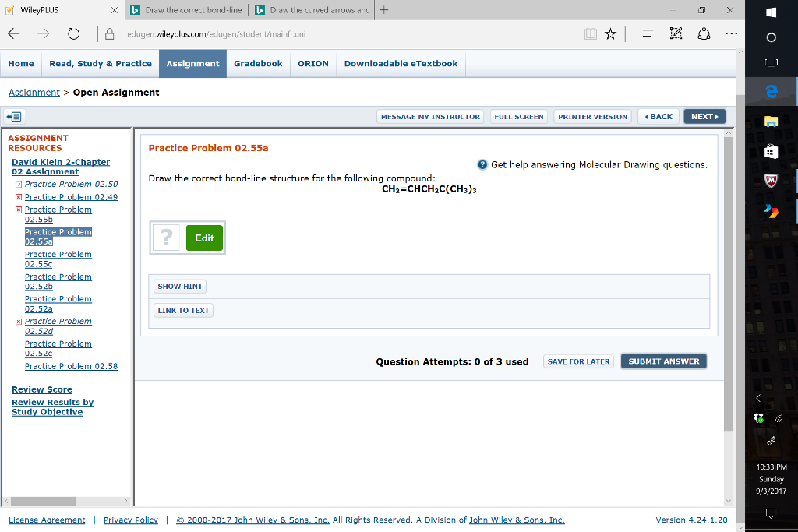Click the network wifi tray icon
The width and height of the screenshot is (798, 532).
(779, 418)
